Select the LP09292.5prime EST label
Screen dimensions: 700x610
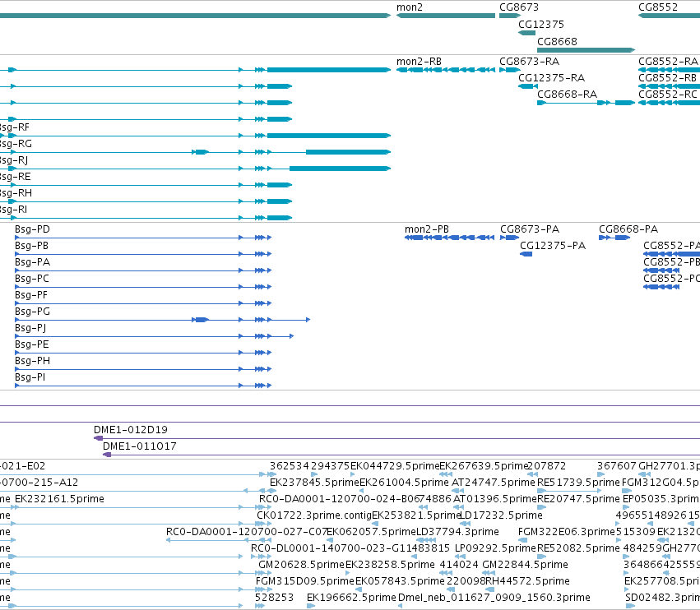coord(495,548)
